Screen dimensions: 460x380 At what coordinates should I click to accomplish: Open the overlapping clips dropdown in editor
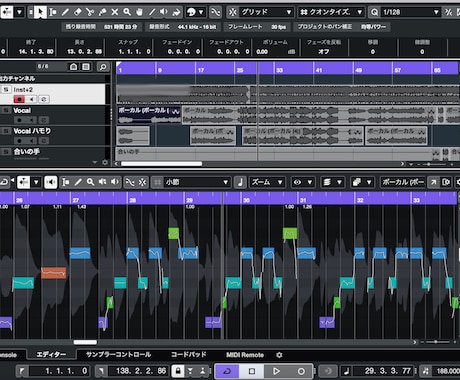(x=362, y=182)
